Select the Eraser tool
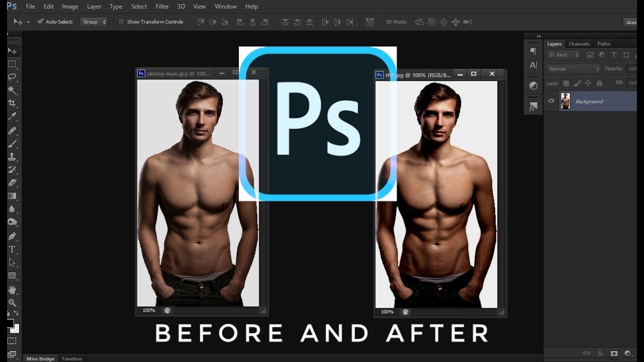This screenshot has height=362, width=644. pyautogui.click(x=12, y=183)
